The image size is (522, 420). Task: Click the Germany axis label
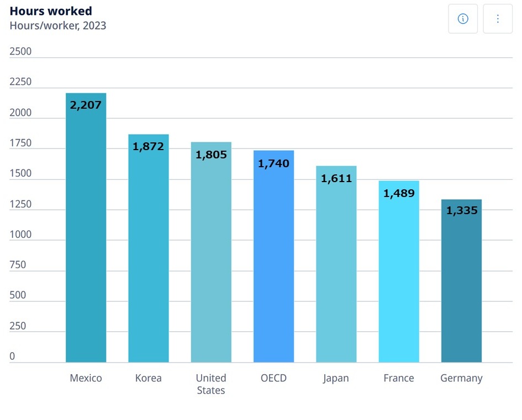[461, 378]
